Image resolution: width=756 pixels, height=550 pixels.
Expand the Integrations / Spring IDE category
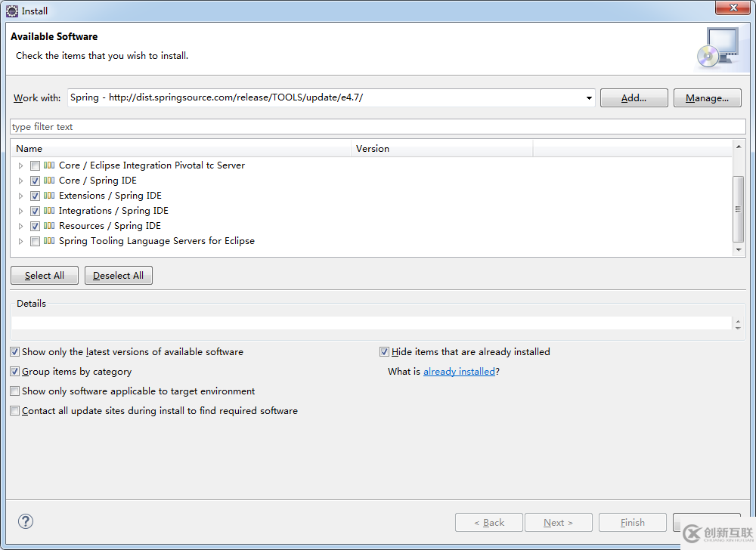click(x=20, y=211)
